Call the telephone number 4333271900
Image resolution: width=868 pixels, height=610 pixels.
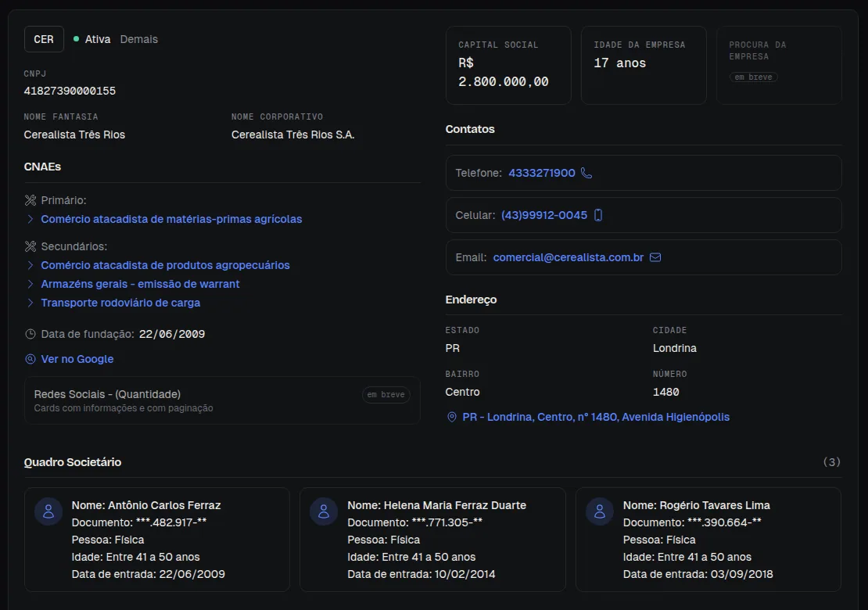click(541, 174)
